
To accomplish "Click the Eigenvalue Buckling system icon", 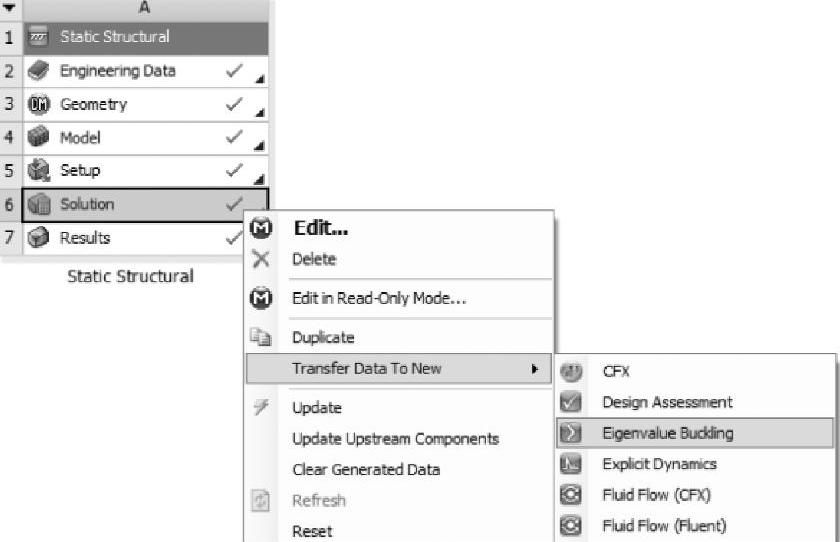I will coord(572,433).
